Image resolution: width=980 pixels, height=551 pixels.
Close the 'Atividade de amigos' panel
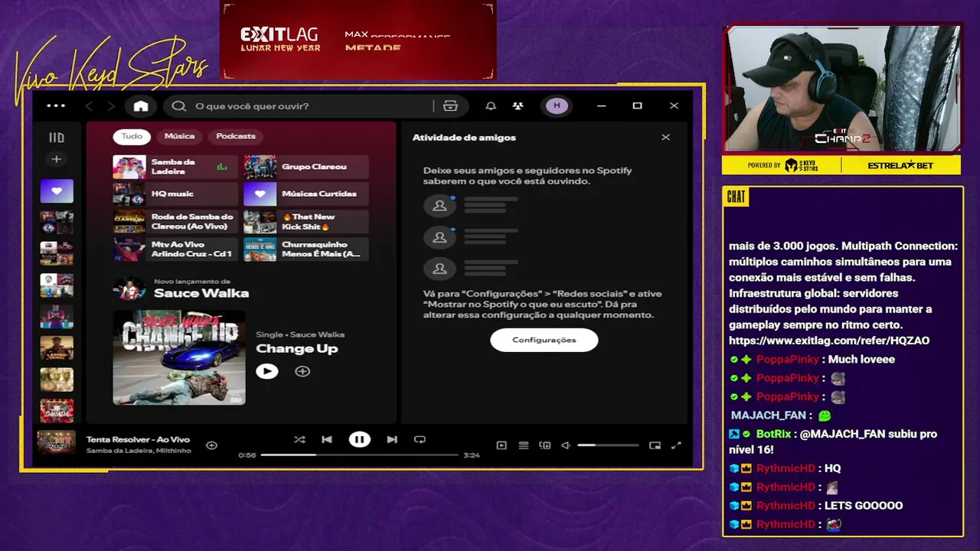(665, 138)
